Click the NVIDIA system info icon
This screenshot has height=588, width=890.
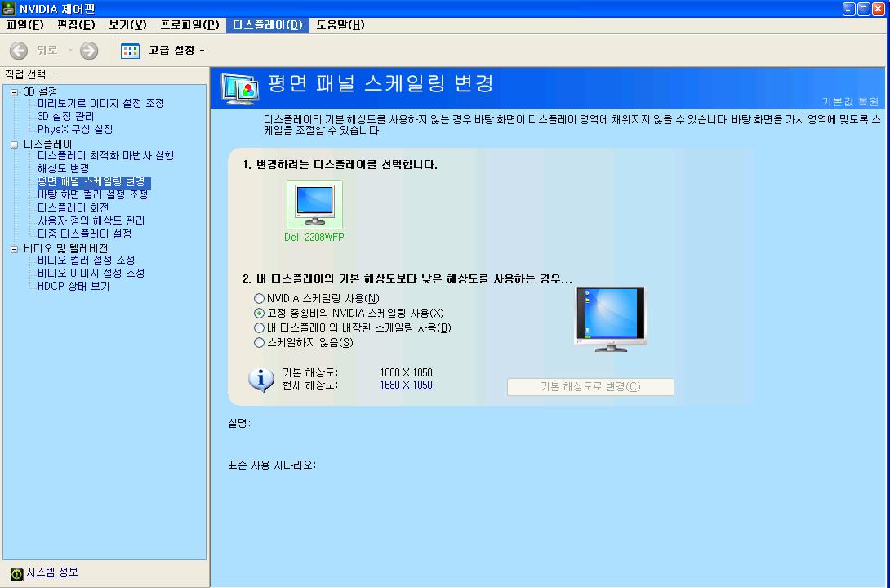tap(17, 574)
